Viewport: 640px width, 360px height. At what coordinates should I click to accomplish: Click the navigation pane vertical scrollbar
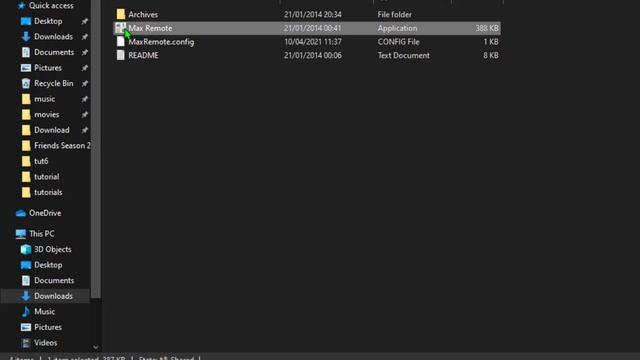(96, 149)
